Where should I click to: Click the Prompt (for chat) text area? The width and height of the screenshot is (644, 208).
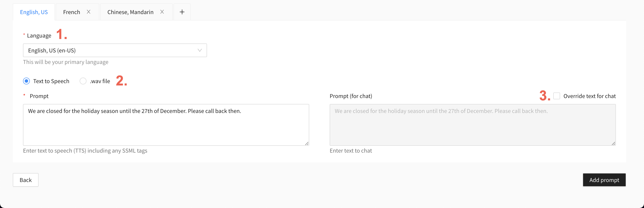point(473,125)
